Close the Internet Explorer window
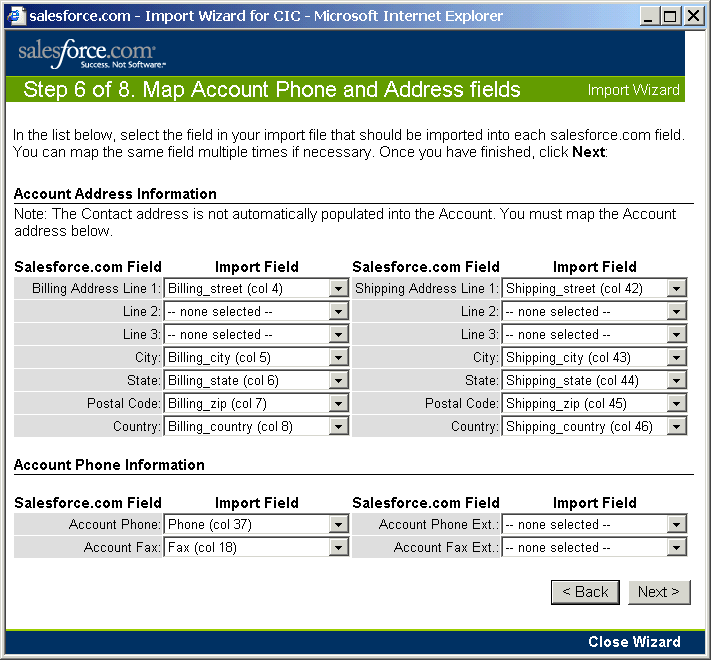Image resolution: width=711 pixels, height=660 pixels. click(694, 16)
